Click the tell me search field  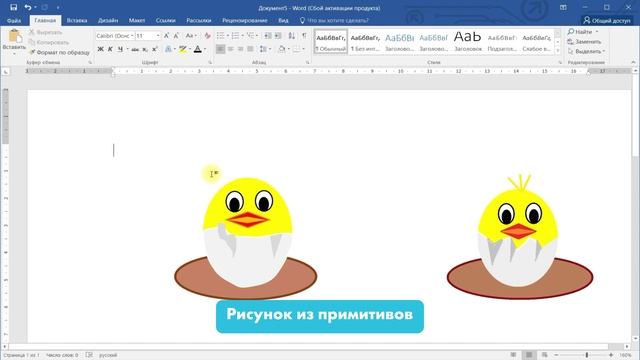pyautogui.click(x=334, y=20)
